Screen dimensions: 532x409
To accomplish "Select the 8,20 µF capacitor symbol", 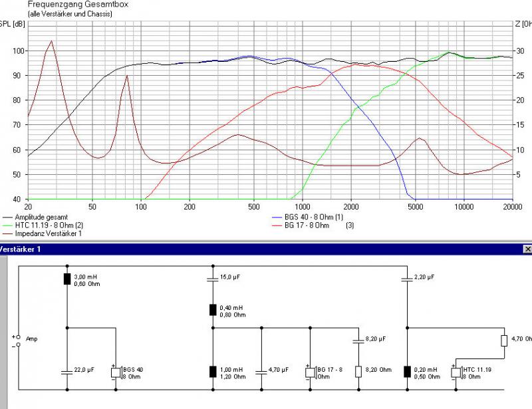I will point(358,341).
